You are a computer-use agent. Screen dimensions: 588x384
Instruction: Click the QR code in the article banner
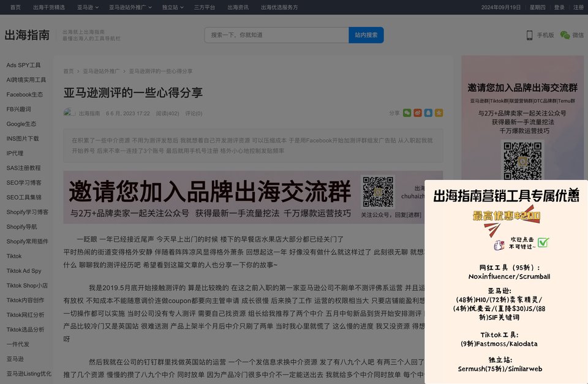(378, 192)
